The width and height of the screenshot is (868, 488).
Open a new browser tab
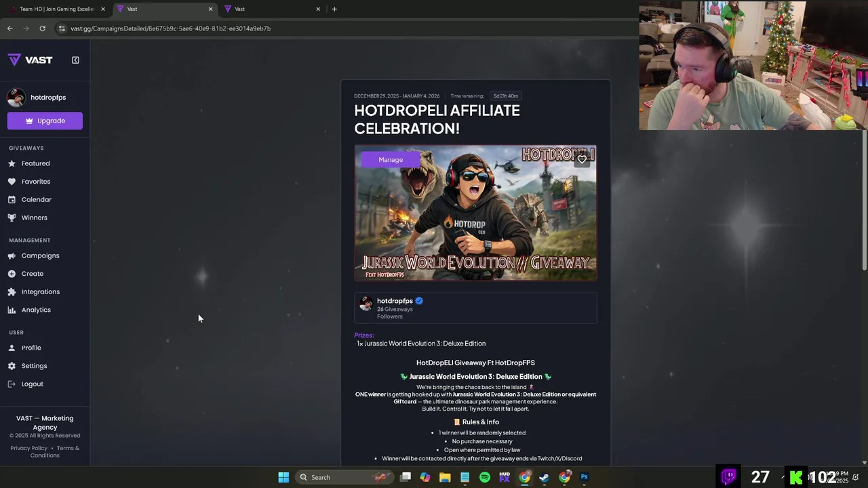click(334, 9)
